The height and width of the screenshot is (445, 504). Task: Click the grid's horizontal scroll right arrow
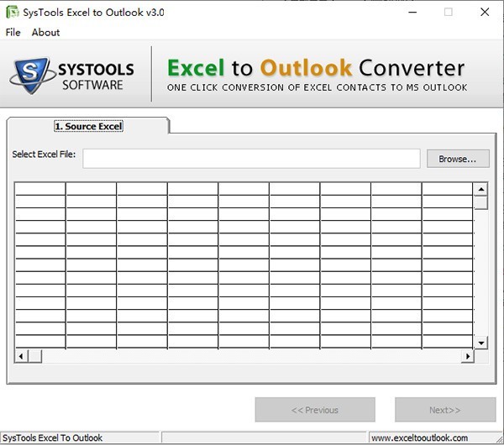point(468,356)
